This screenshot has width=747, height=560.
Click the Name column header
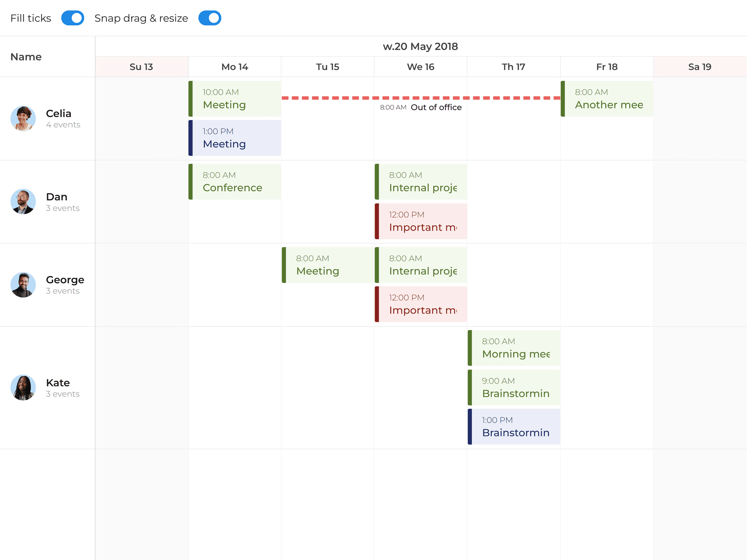tap(26, 57)
